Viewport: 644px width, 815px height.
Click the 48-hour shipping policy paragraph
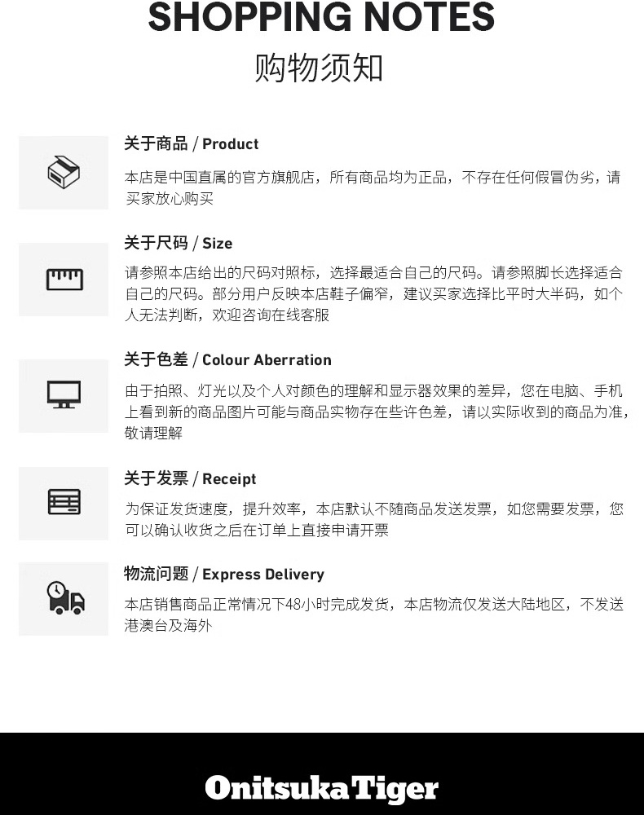pos(373,615)
